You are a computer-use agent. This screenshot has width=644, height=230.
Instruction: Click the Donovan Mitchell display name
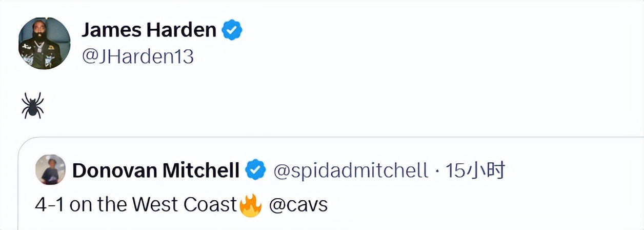[x=156, y=170]
